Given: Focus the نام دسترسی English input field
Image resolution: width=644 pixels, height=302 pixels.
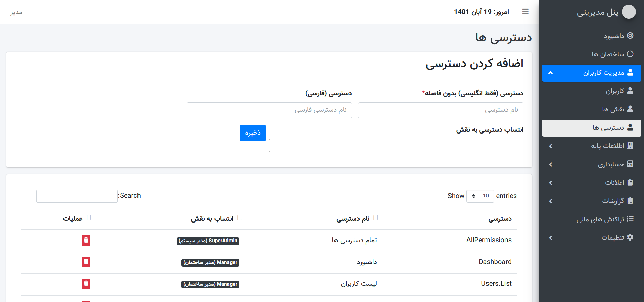Looking at the screenshot, I should [441, 110].
